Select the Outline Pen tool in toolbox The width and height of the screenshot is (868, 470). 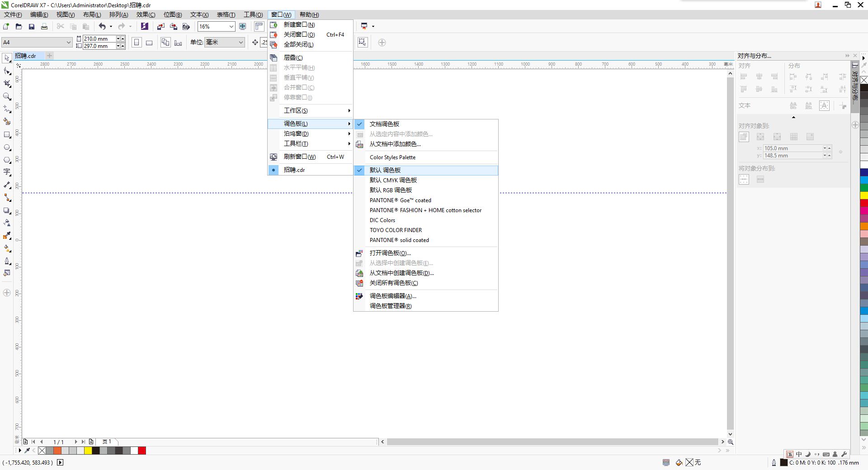click(x=7, y=261)
